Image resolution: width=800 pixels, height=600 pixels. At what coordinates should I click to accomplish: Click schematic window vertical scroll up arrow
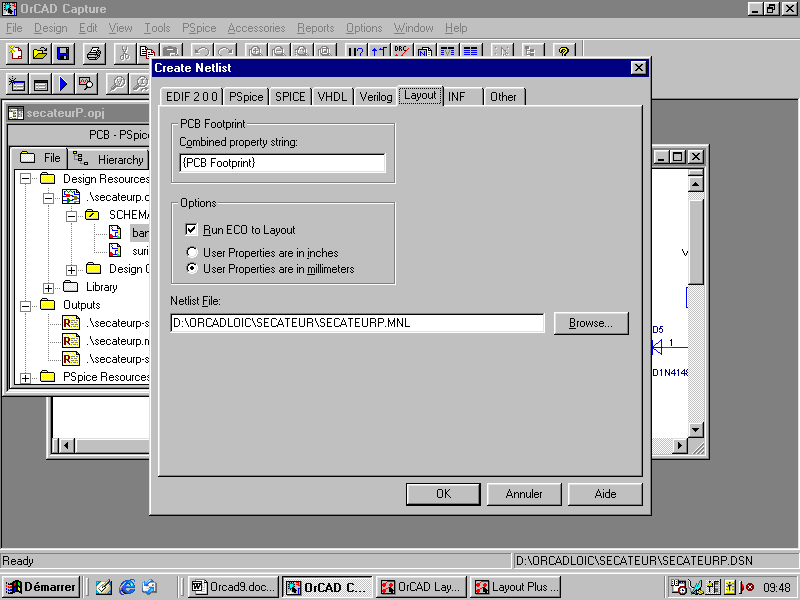click(695, 184)
